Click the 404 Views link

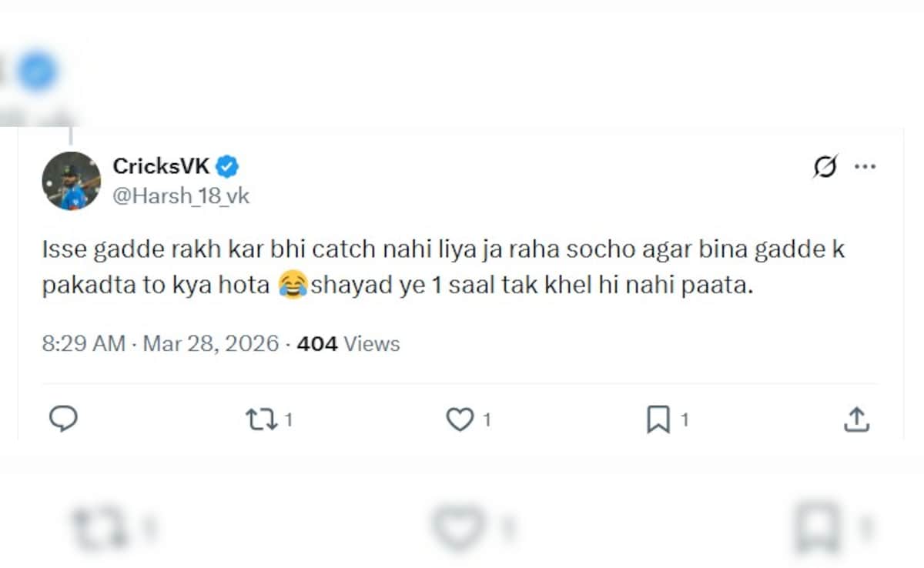pos(346,344)
